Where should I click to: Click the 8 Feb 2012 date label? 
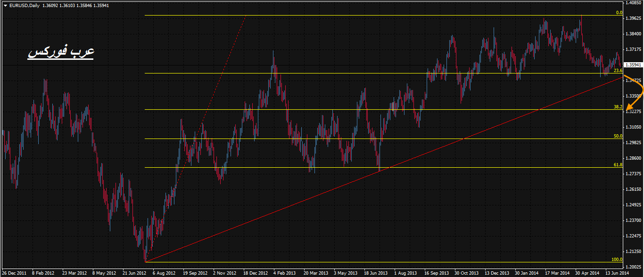coord(44,273)
